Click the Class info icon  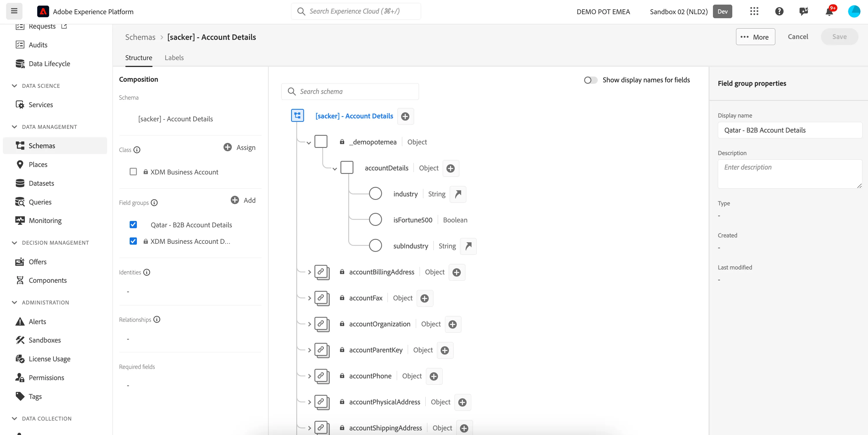(x=137, y=150)
